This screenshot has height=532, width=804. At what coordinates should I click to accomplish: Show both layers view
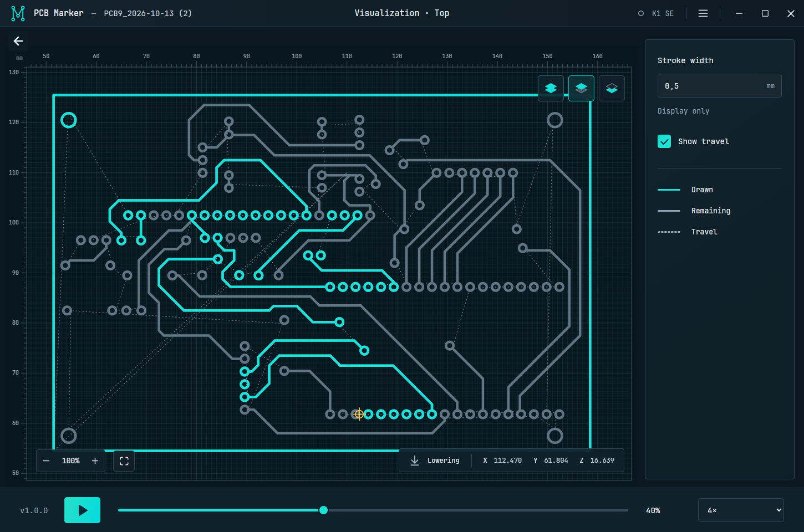[551, 88]
